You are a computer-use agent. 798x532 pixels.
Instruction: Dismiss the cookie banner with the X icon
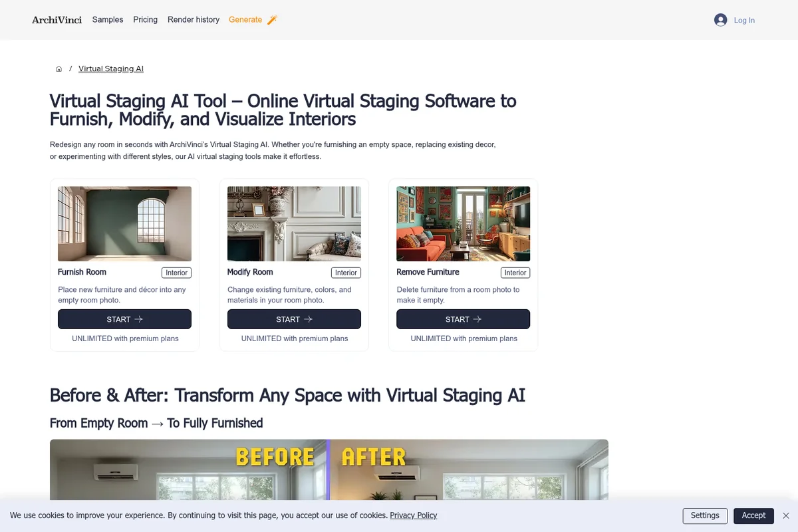[x=786, y=515]
